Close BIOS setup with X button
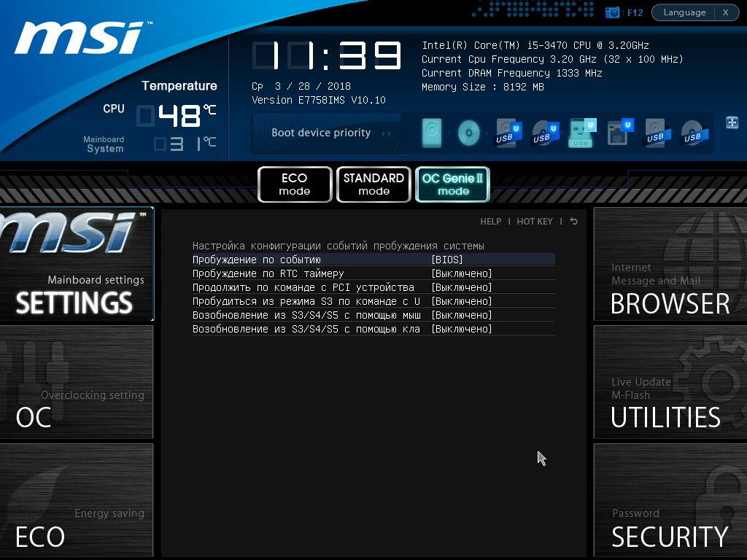The image size is (747, 560). 726,12
